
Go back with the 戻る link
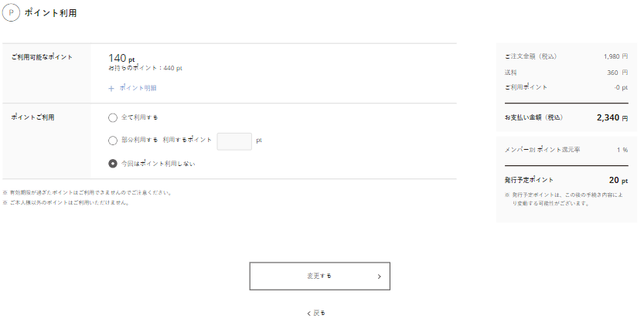[319, 313]
